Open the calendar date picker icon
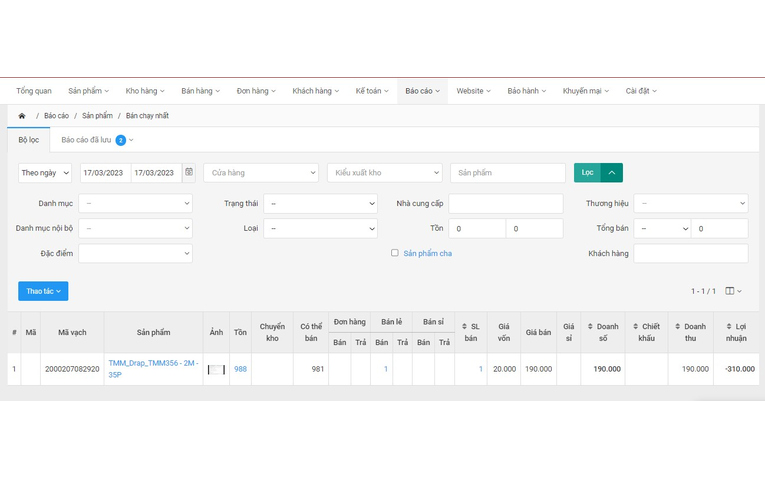The height and width of the screenshot is (478, 765). tap(189, 172)
